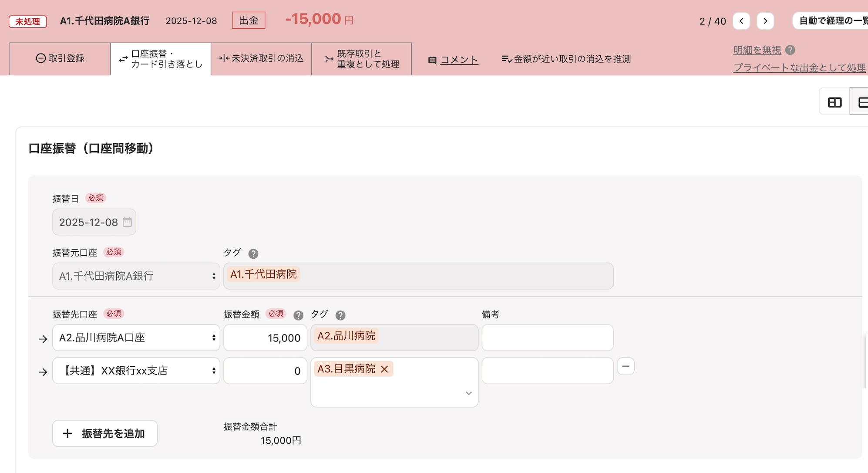Open 振替先口座 dropdown A2.品川病院A口座
This screenshot has width=868, height=473.
(x=136, y=338)
